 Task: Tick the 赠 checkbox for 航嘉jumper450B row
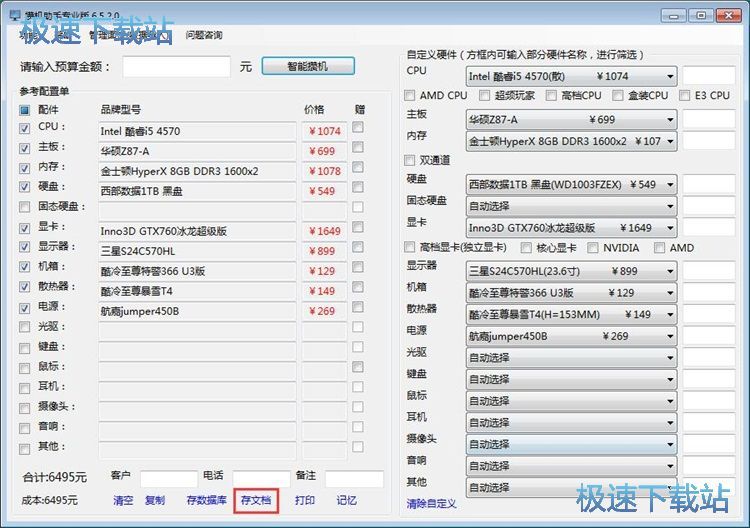tap(358, 307)
